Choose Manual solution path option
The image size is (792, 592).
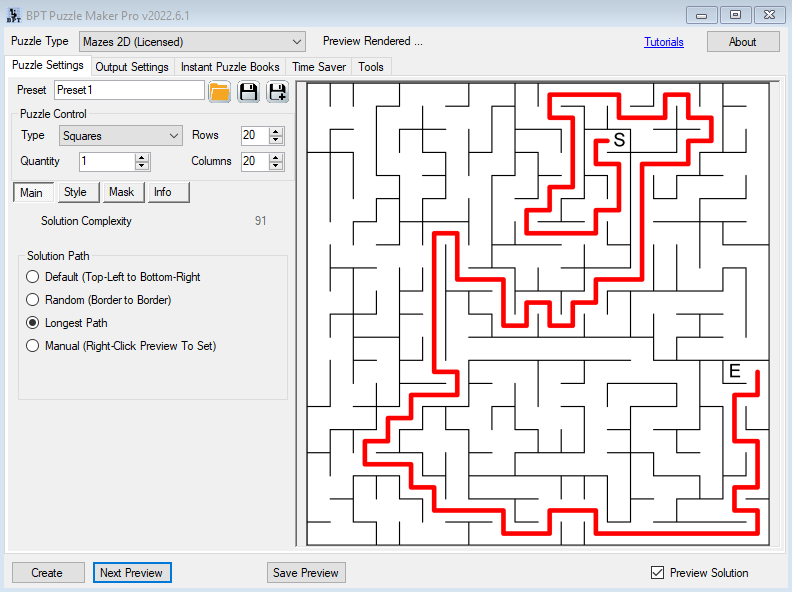33,346
